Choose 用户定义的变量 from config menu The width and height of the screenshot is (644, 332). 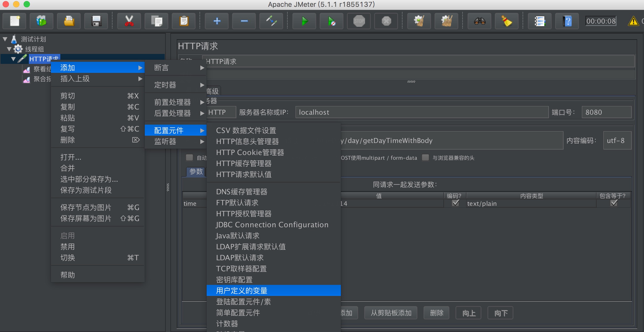click(273, 291)
